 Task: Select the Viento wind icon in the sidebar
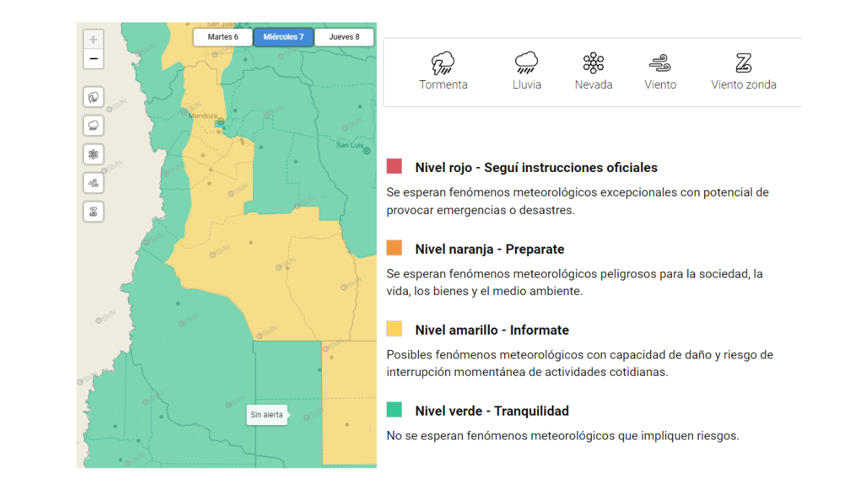point(93,183)
